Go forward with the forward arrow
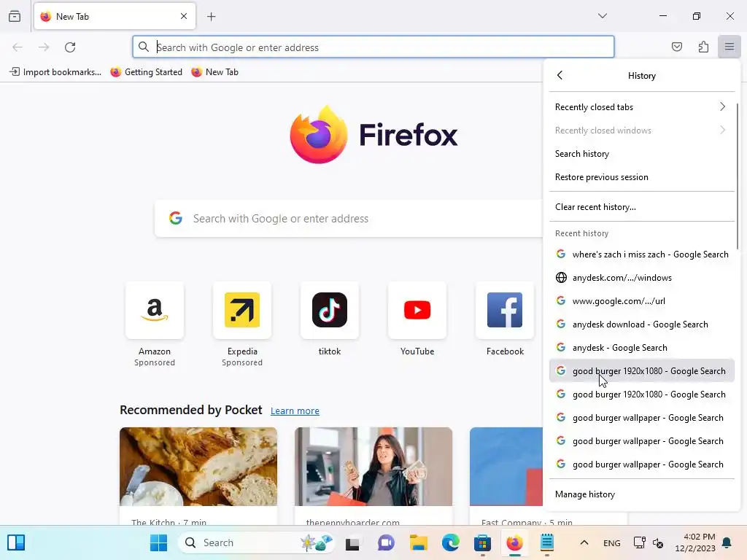Image resolution: width=747 pixels, height=560 pixels. point(44,47)
